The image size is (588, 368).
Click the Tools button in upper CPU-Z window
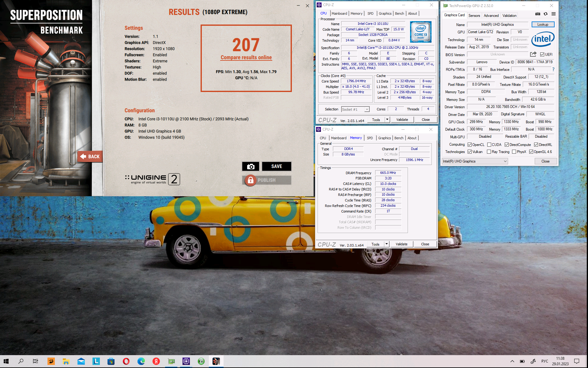click(376, 120)
